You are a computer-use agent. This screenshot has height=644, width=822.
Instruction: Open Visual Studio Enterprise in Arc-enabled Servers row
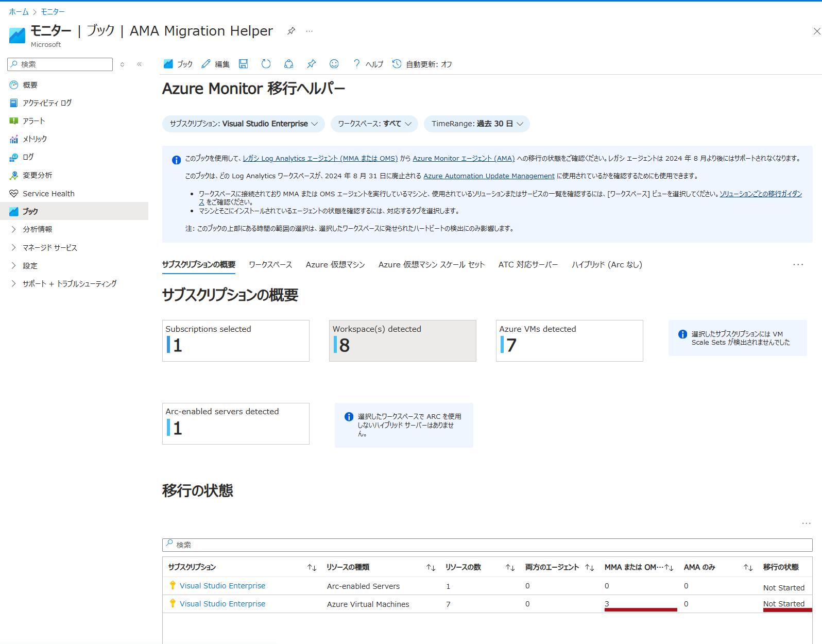pyautogui.click(x=222, y=586)
